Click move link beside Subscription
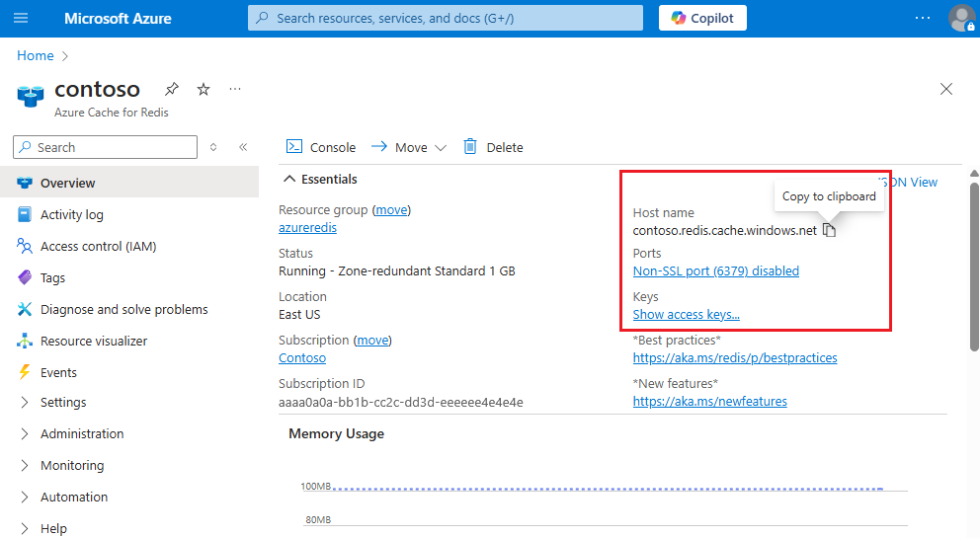The image size is (980, 538). pos(372,340)
